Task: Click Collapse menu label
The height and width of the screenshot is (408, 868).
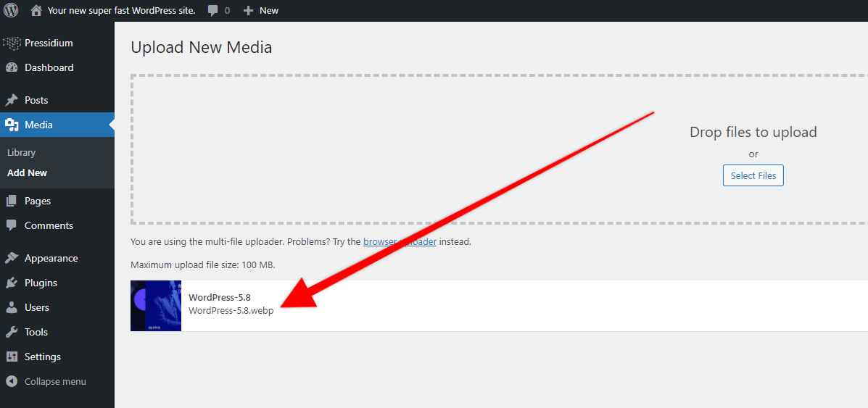Action: point(55,381)
